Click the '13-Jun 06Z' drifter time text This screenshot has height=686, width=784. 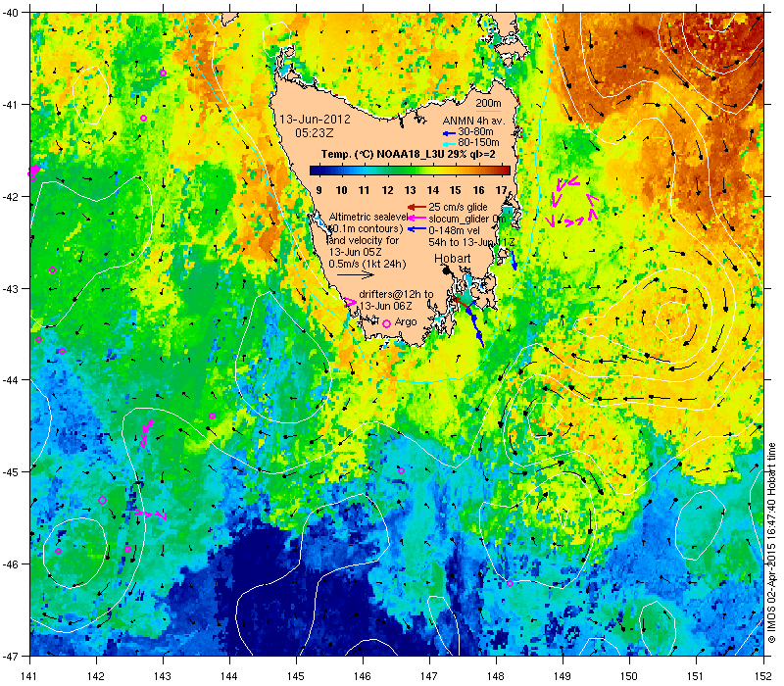coord(385,306)
